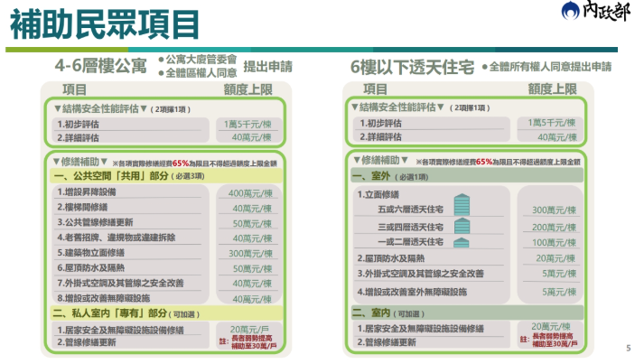The image size is (635, 364).
Task: Click the 1.增設昇降設備 row
Action: pyautogui.click(x=87, y=191)
